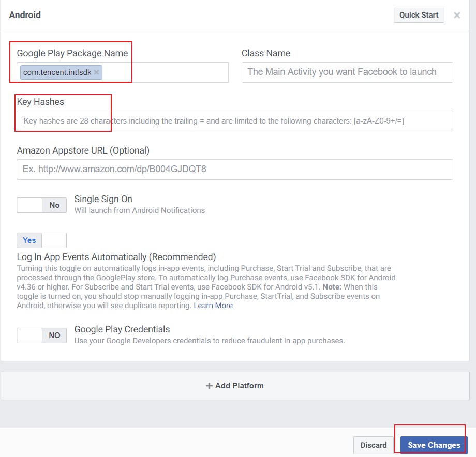Remove the com.tencent.intlsdk package tag
The width and height of the screenshot is (476, 457).
coord(96,72)
